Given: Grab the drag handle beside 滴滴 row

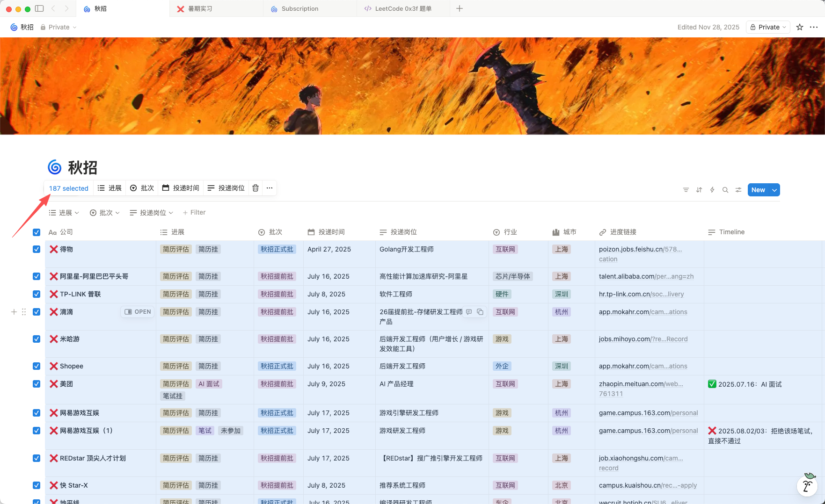Looking at the screenshot, I should 24,312.
